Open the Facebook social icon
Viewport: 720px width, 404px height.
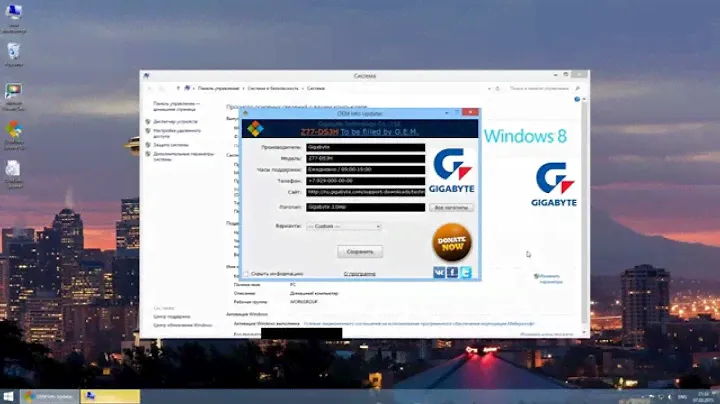tap(452, 272)
